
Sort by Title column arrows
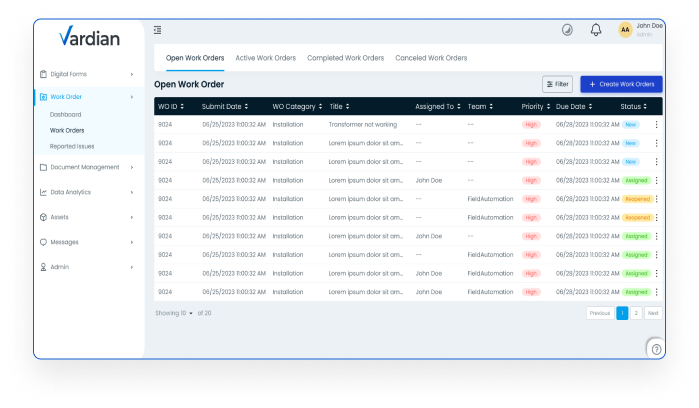point(347,107)
